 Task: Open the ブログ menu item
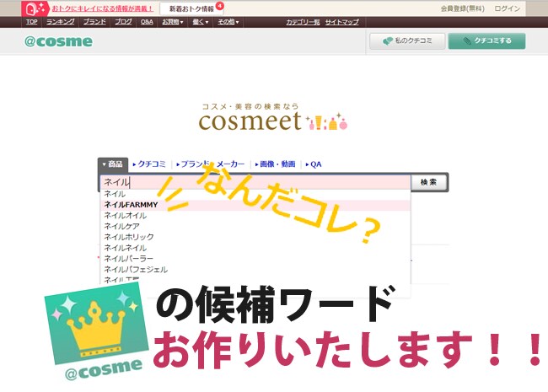[123, 22]
